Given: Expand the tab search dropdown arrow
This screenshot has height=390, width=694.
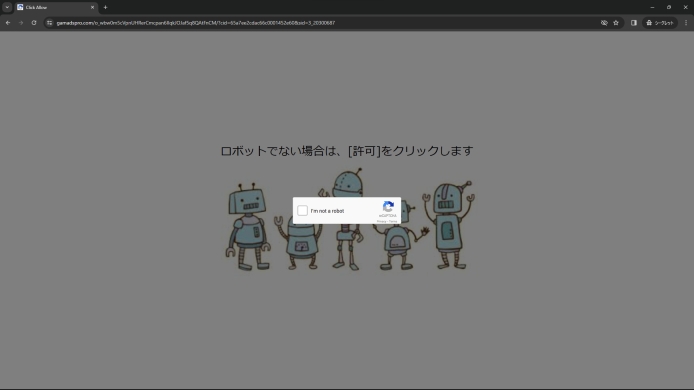Looking at the screenshot, I should coord(7,7).
